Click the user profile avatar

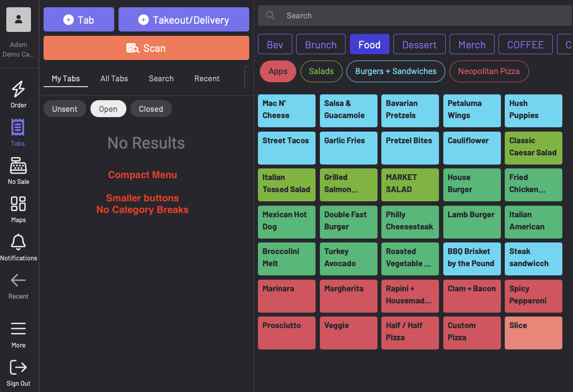coord(18,20)
